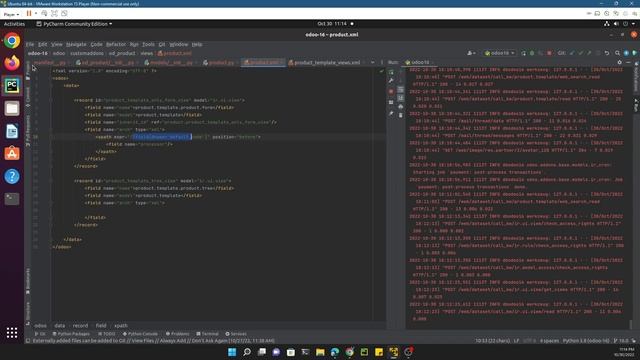Click the 4 spaces indent status widget
Image resolution: width=640 pixels, height=360 pixels.
click(549, 340)
